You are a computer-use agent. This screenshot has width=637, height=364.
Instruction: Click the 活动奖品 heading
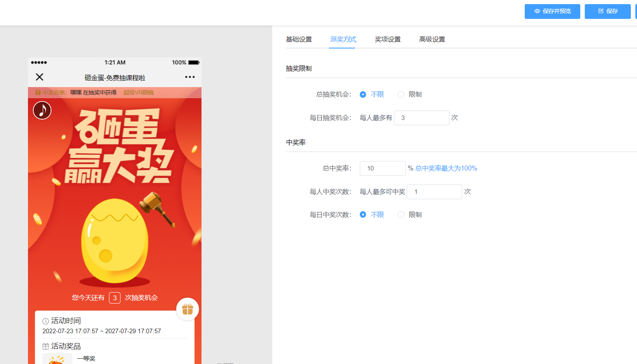[x=66, y=346]
